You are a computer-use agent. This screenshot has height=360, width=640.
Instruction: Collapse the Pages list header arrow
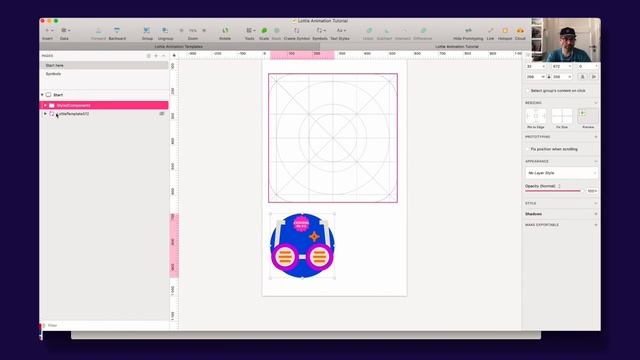[x=164, y=56]
